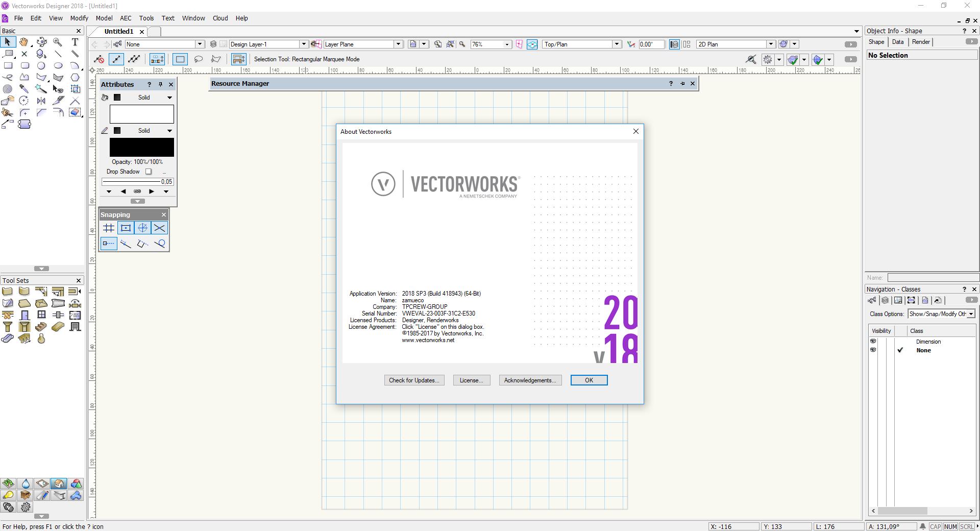
Task: Select the Mirror tool
Action: point(41,101)
